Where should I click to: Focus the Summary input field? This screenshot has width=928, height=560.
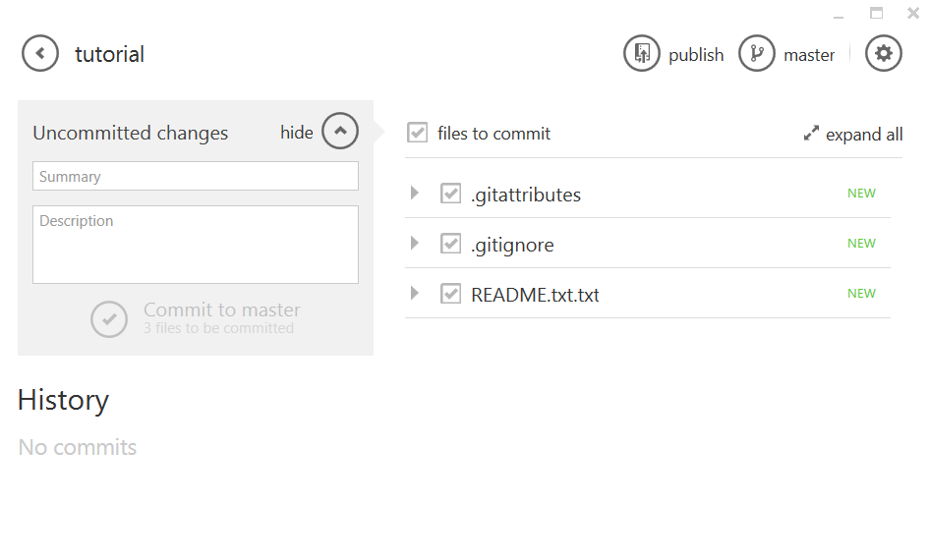point(196,176)
